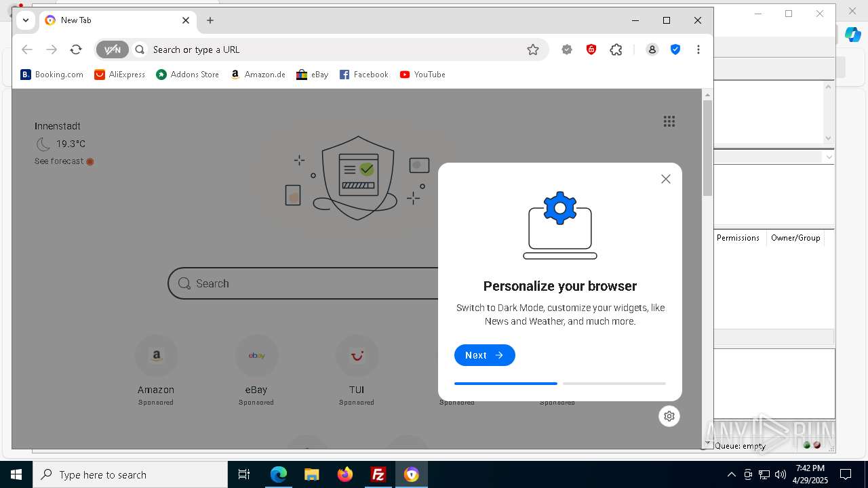
Task: Show hidden system tray icons
Action: [x=731, y=474]
